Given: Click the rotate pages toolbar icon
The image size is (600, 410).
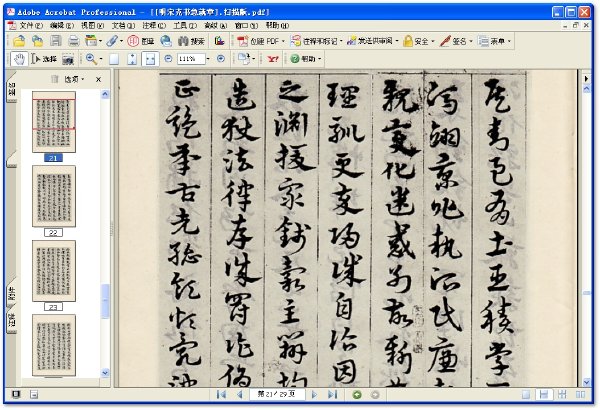Looking at the screenshot, I should pos(243,59).
